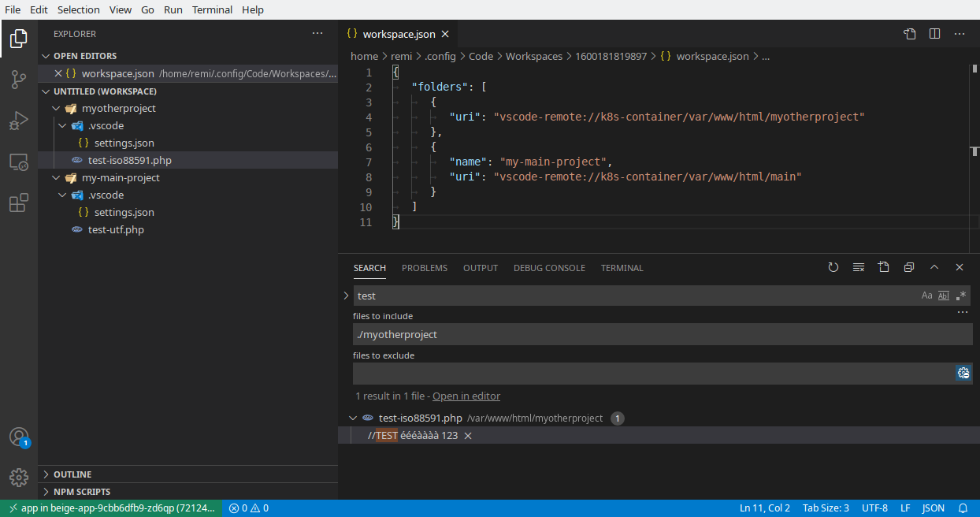Open the Run and Debug view
This screenshot has width=980, height=517.
tap(19, 121)
